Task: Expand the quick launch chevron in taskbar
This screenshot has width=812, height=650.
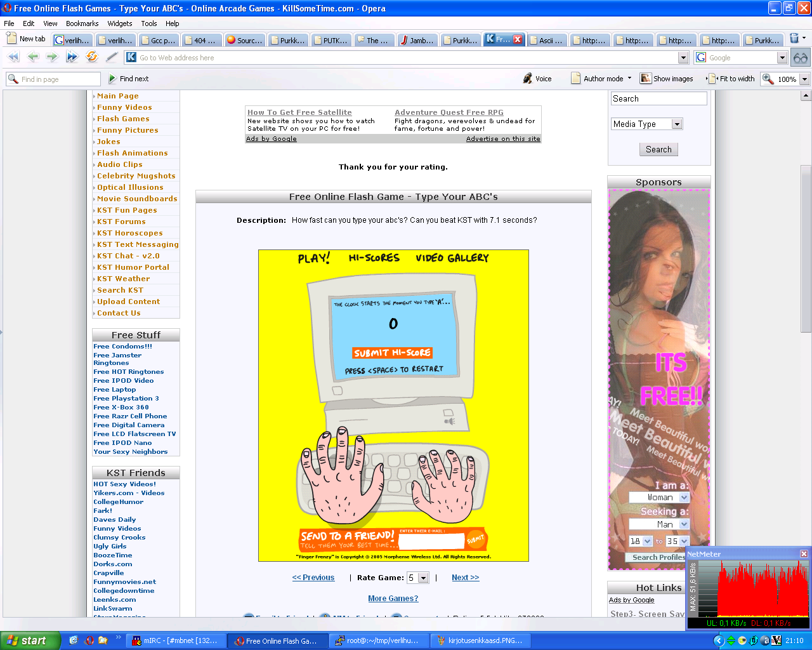Action: coord(118,637)
